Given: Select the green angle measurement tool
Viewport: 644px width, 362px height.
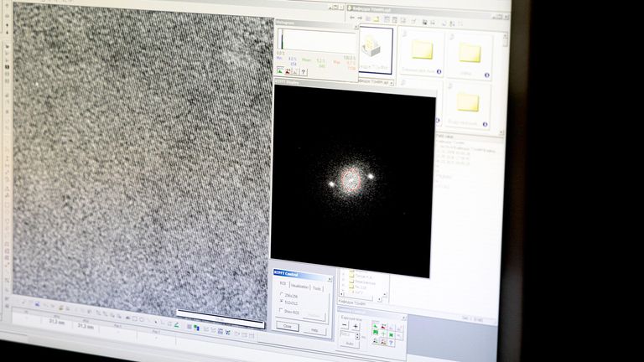Looking at the screenshot, I should tap(176, 325).
